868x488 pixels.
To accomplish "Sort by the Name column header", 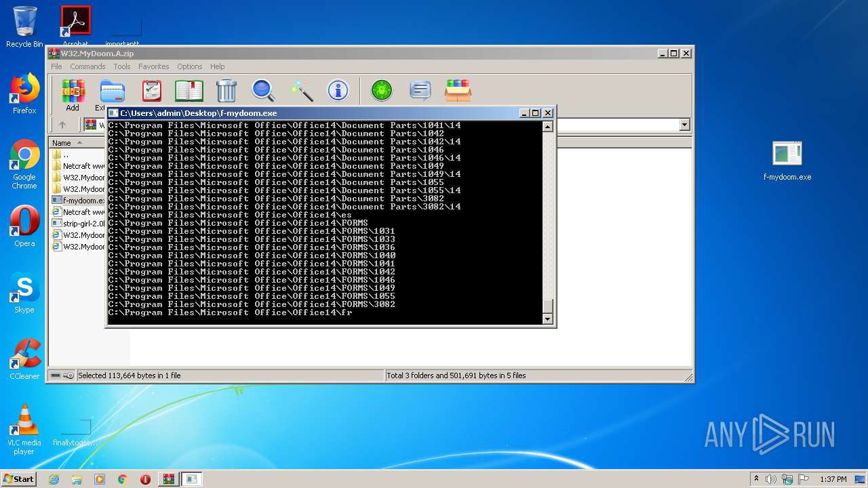I will coord(77,143).
